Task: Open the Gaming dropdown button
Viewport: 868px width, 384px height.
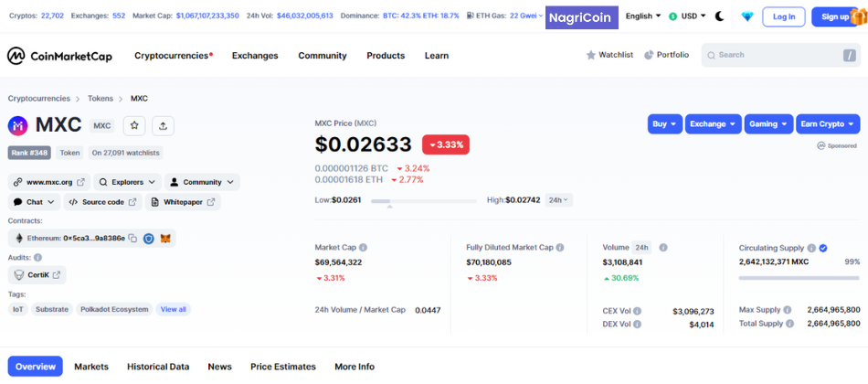Action: coord(768,124)
